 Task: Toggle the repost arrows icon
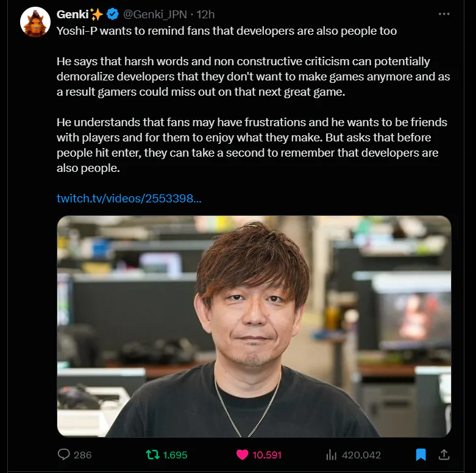152,455
